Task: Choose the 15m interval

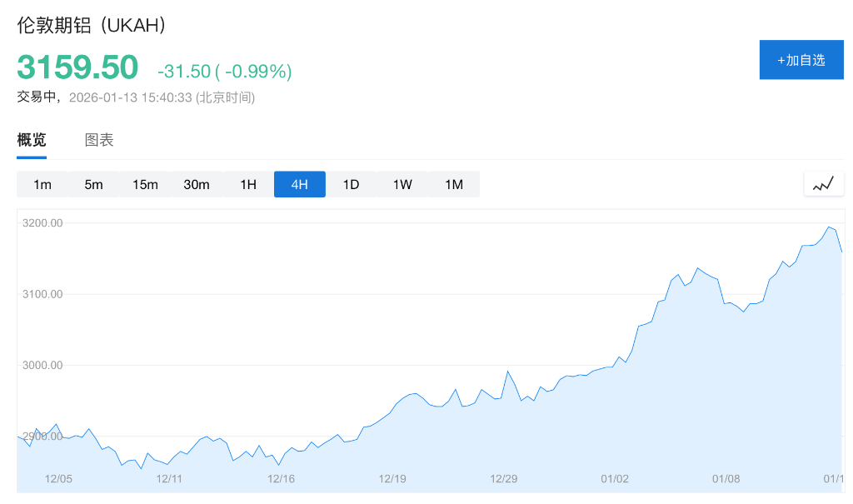Action: [x=145, y=184]
